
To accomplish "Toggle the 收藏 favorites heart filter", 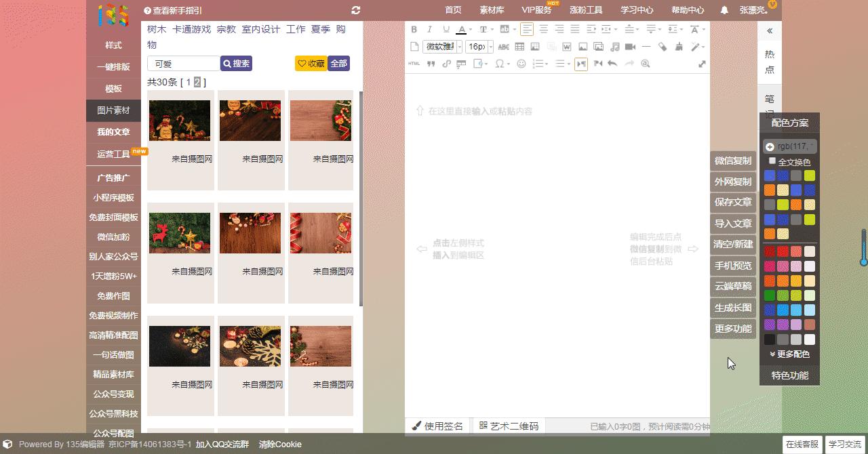I will click(x=310, y=63).
